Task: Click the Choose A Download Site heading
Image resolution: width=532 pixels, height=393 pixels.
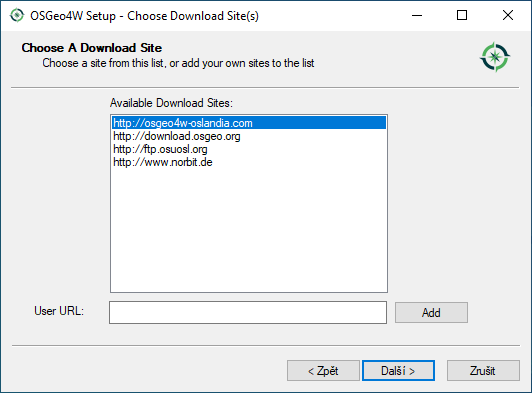Action: tap(92, 48)
